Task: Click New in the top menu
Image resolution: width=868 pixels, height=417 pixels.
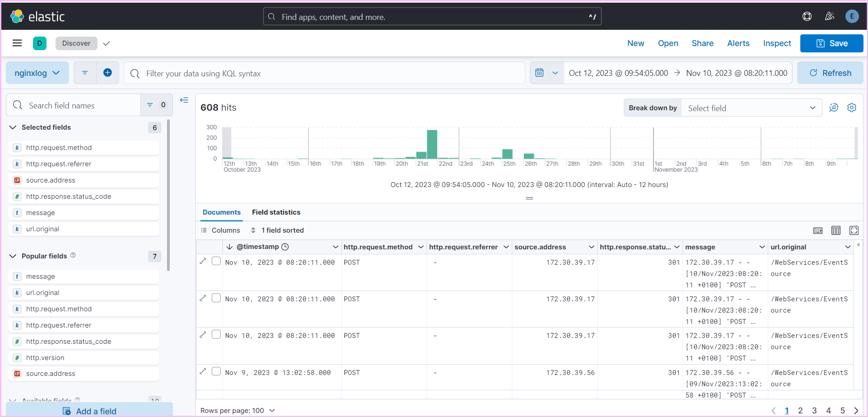Action: (636, 43)
